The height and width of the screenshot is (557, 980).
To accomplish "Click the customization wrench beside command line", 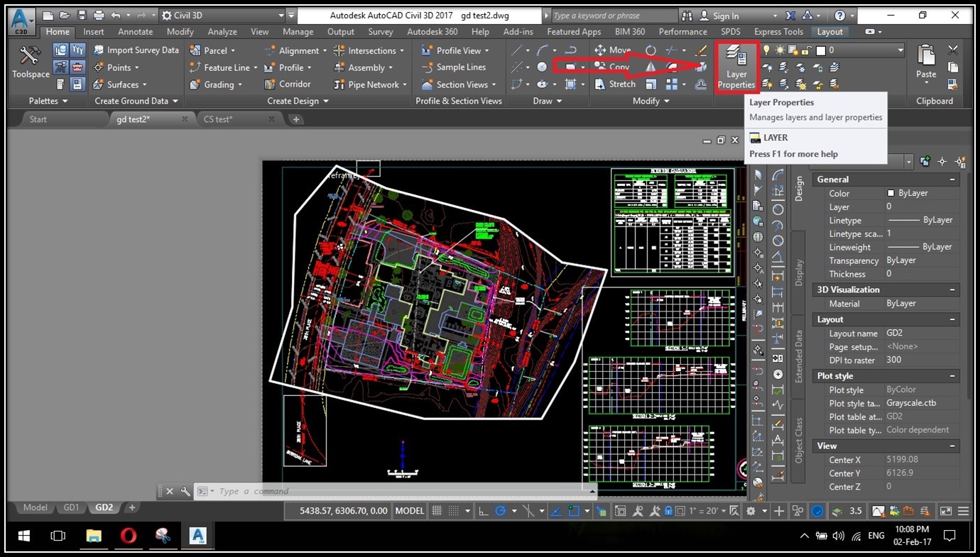I will pyautogui.click(x=185, y=491).
